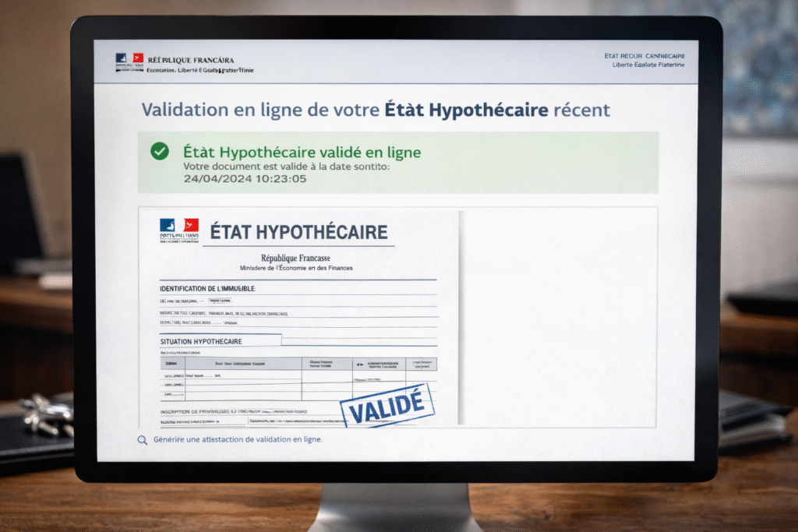Image resolution: width=798 pixels, height=532 pixels.
Task: Click the tricolor flag icon in header
Action: click(139, 58)
